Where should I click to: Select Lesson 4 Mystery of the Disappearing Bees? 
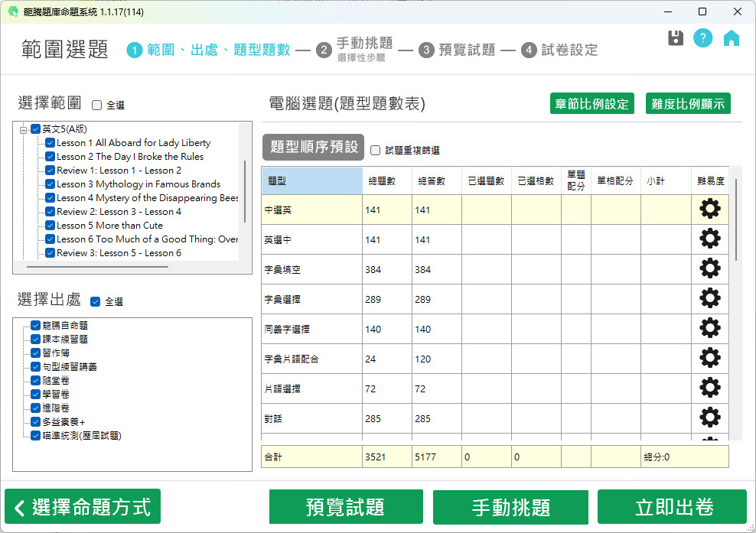pyautogui.click(x=148, y=197)
